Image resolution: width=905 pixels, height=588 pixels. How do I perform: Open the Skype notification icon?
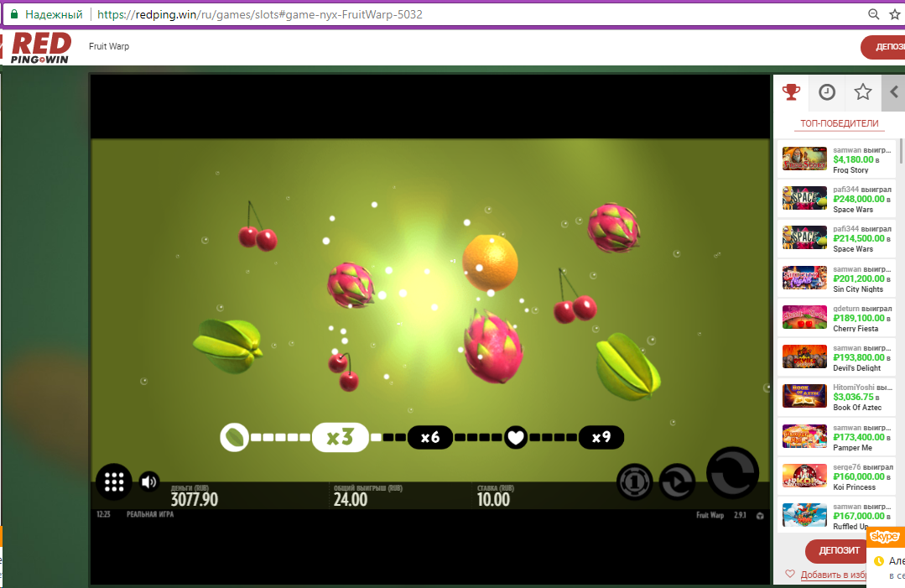(x=884, y=537)
